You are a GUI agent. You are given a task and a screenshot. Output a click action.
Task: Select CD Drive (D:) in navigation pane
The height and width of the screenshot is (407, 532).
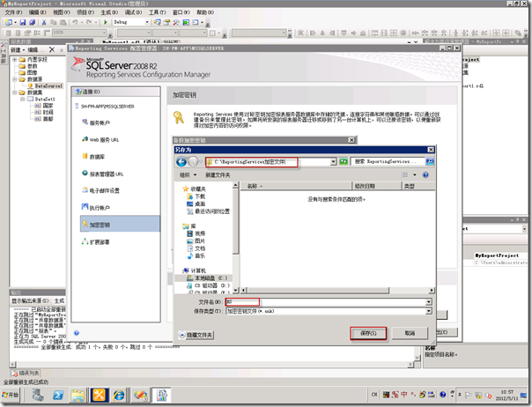(x=208, y=285)
